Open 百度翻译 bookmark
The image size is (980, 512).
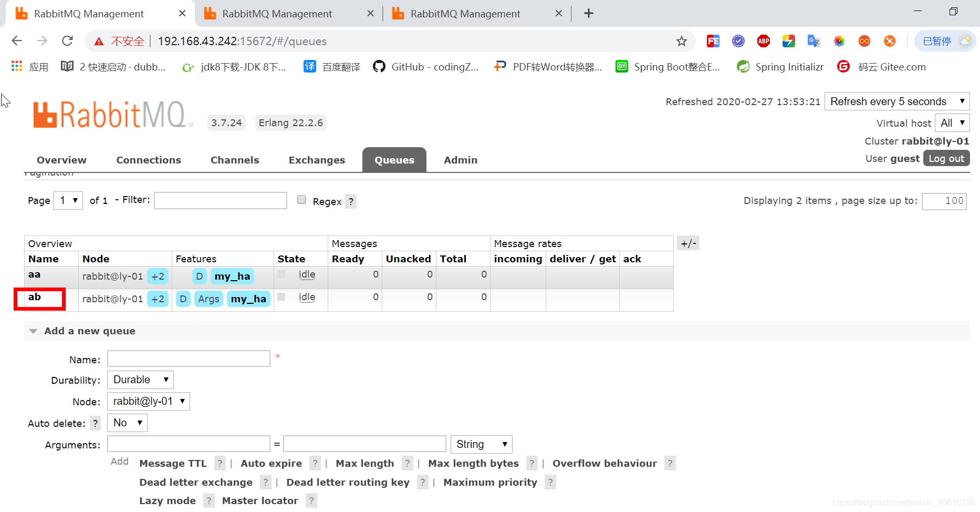(332, 67)
